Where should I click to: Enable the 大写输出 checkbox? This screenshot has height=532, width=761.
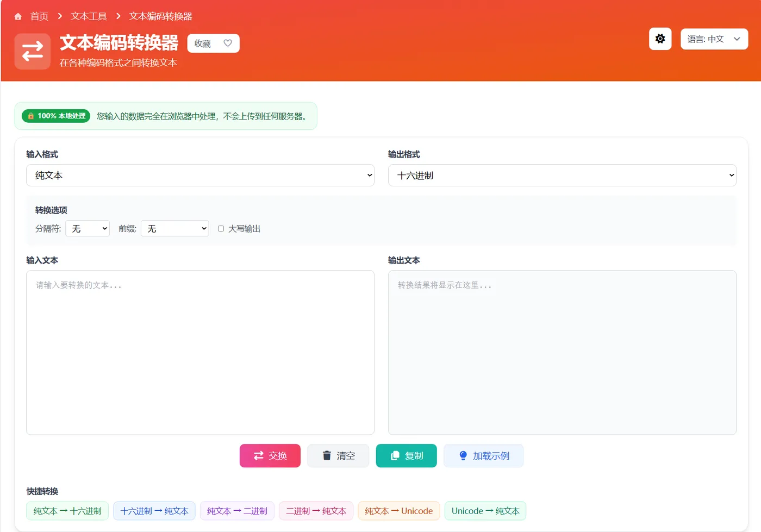pos(221,228)
